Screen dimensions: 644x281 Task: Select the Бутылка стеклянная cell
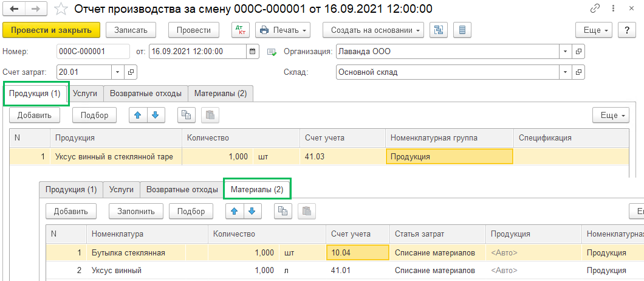pyautogui.click(x=136, y=252)
